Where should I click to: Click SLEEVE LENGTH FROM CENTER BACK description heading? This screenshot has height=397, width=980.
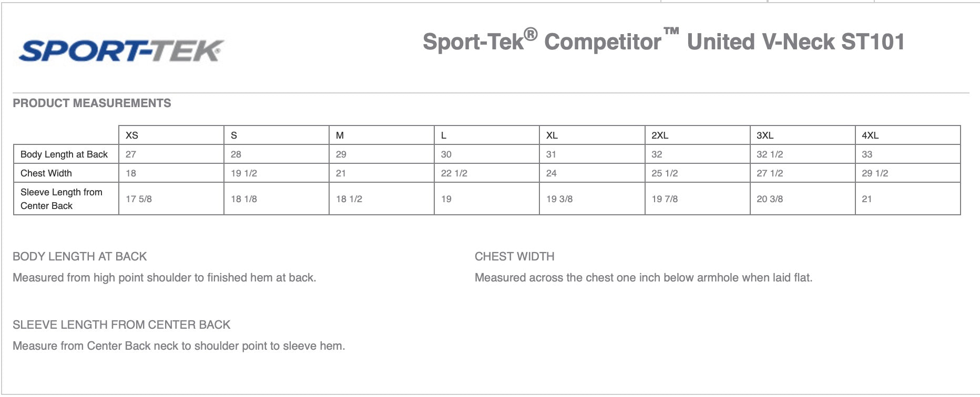[x=121, y=325]
